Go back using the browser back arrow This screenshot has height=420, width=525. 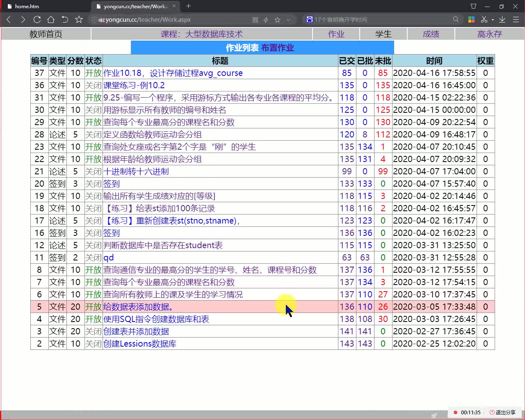point(9,19)
